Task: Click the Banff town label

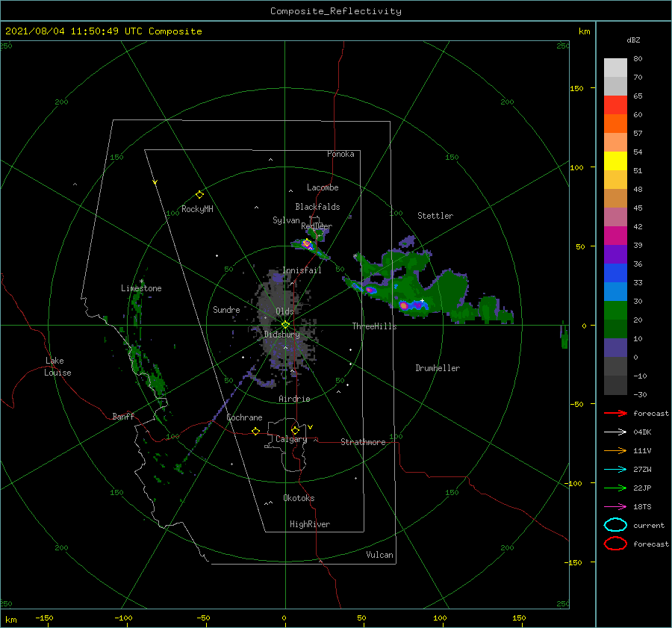Action: coord(123,417)
